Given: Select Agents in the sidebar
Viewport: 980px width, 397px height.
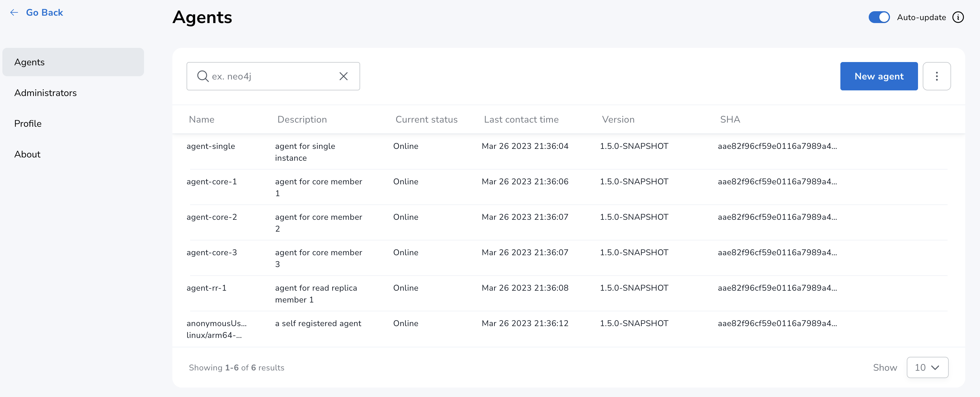Looking at the screenshot, I should point(73,62).
